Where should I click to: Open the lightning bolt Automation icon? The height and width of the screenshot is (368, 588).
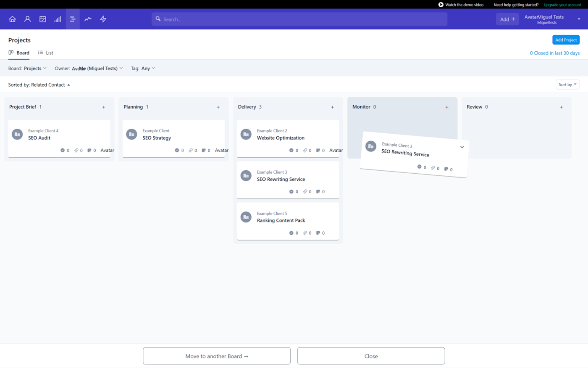[x=103, y=19]
